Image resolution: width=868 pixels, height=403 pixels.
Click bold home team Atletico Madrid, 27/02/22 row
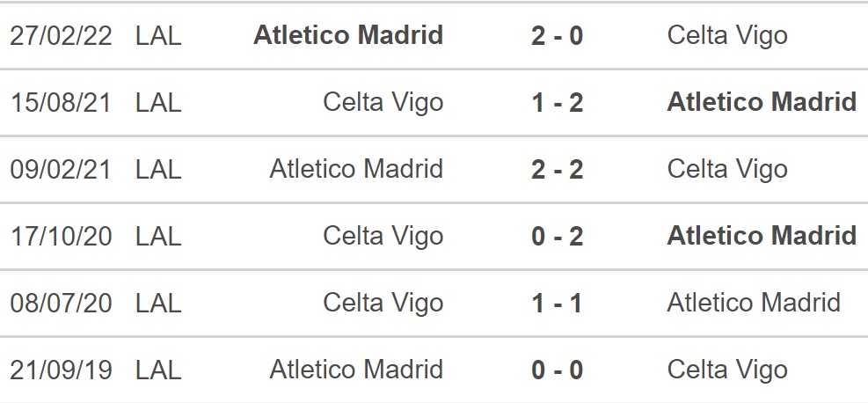[348, 36]
